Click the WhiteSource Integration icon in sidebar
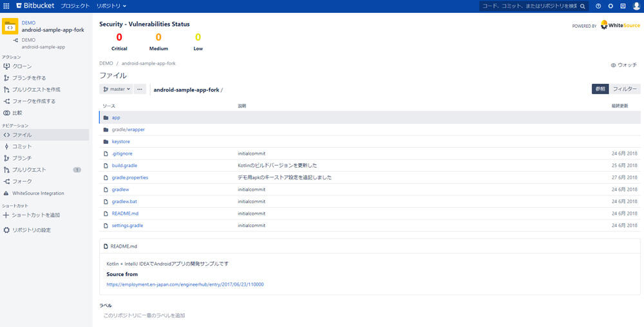644x327 pixels. [x=6, y=193]
